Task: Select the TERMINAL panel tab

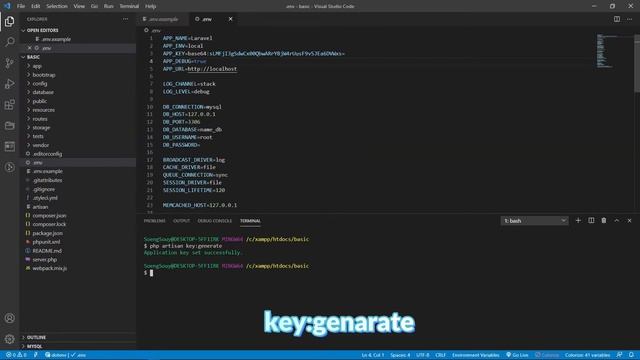Action: pos(250,221)
